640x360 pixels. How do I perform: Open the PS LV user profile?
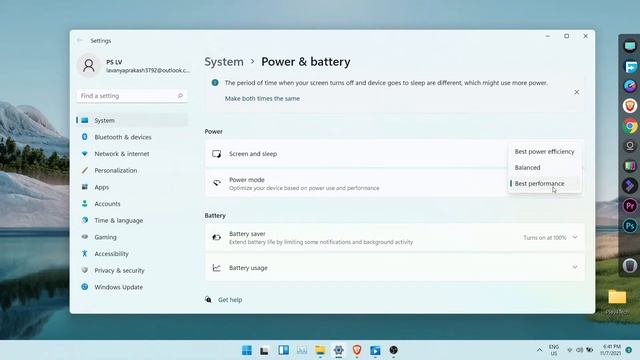click(x=133, y=66)
